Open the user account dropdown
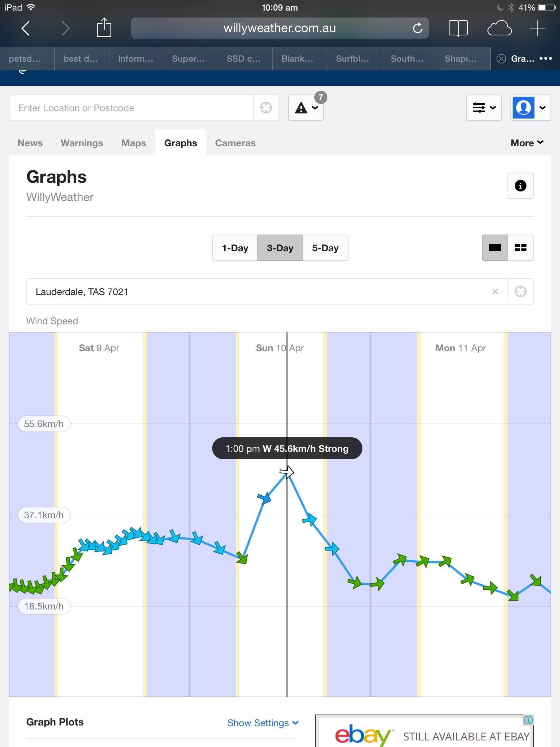Screen dimensions: 560x747 click(x=530, y=108)
